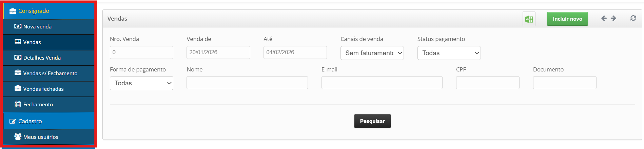Open Nova venda from the sidebar
644x149 pixels.
pyautogui.click(x=37, y=26)
